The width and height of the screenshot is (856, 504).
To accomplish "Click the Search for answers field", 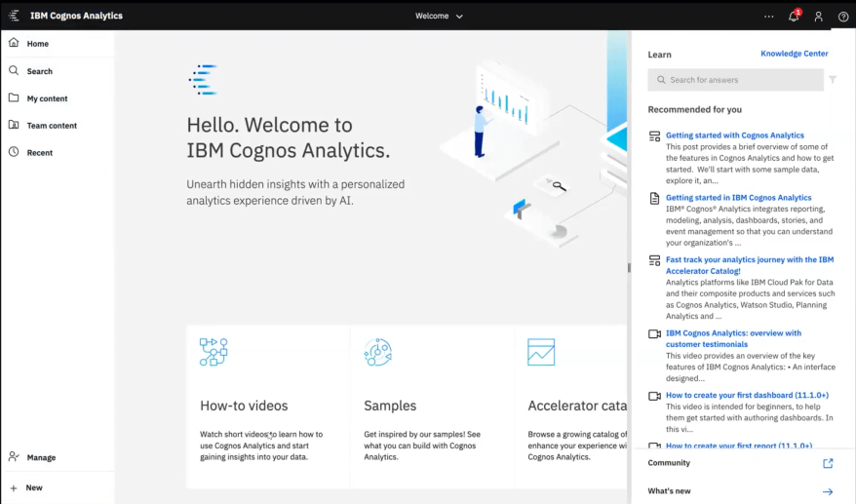I will (737, 80).
